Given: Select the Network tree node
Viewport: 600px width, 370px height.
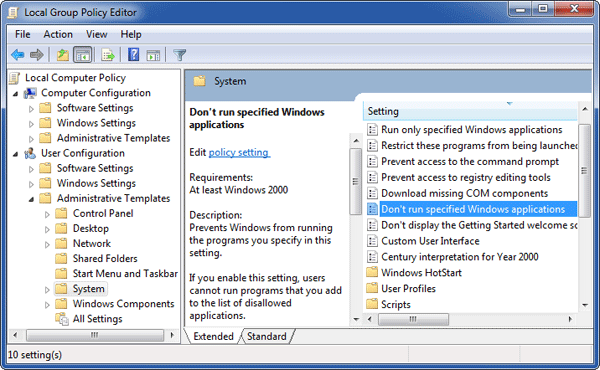Looking at the screenshot, I should [92, 244].
